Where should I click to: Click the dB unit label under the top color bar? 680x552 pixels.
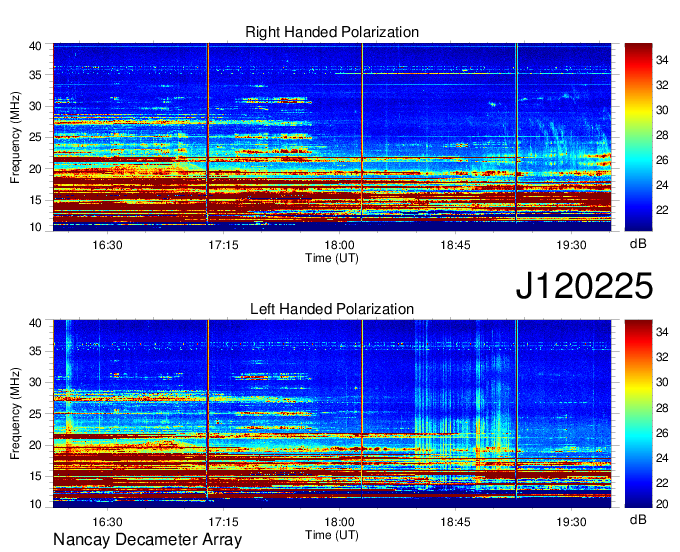638,244
